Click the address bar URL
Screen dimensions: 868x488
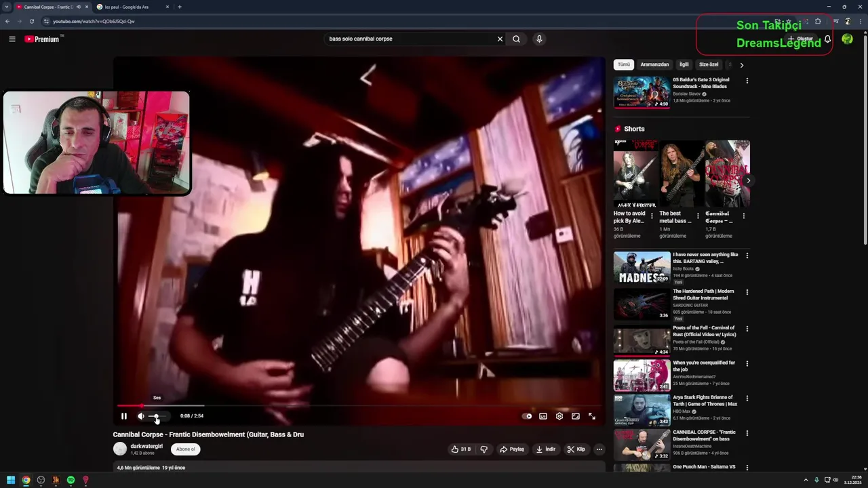(94, 21)
